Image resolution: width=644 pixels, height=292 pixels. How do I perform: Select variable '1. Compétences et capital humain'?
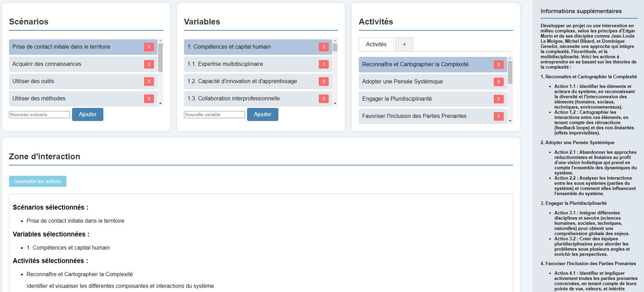click(258, 47)
